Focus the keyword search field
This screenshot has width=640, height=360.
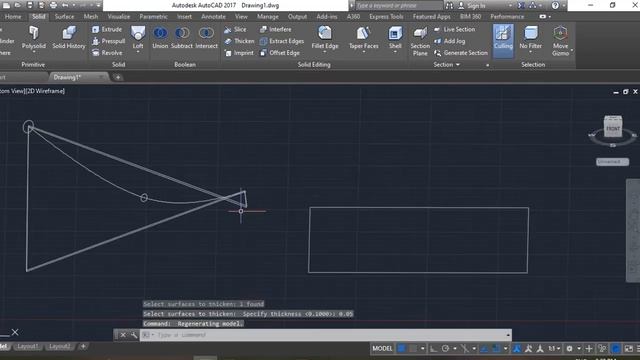[399, 6]
